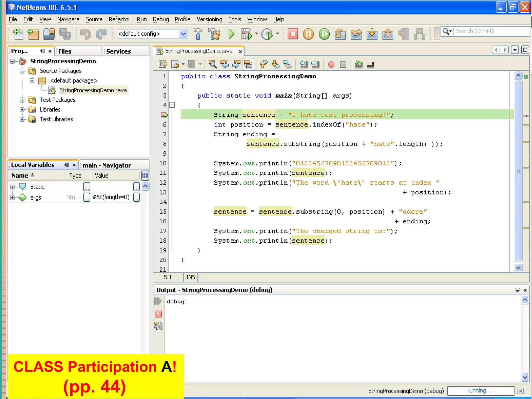Viewport: 532px width, 399px height.
Task: Click the Stop icon in the Output panel
Action: click(158, 314)
